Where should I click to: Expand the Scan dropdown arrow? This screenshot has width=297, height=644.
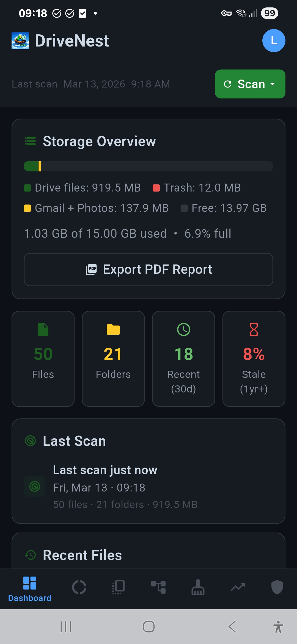click(273, 84)
